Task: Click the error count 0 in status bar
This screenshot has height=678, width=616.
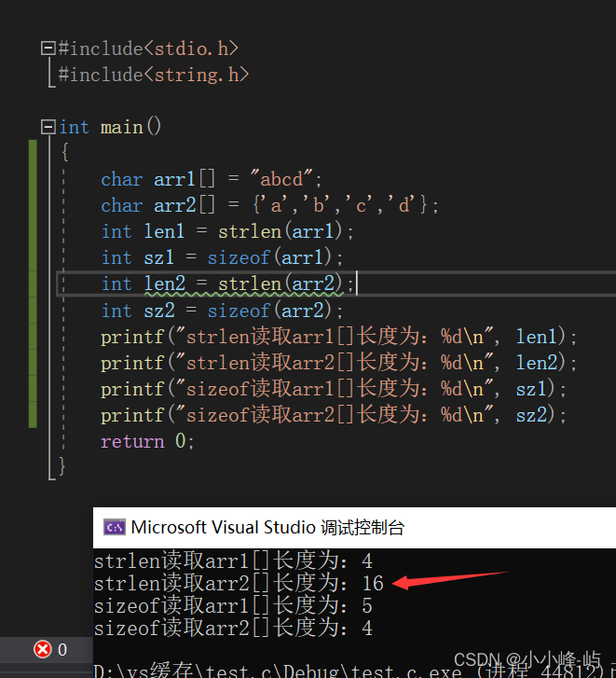Action: [x=62, y=649]
